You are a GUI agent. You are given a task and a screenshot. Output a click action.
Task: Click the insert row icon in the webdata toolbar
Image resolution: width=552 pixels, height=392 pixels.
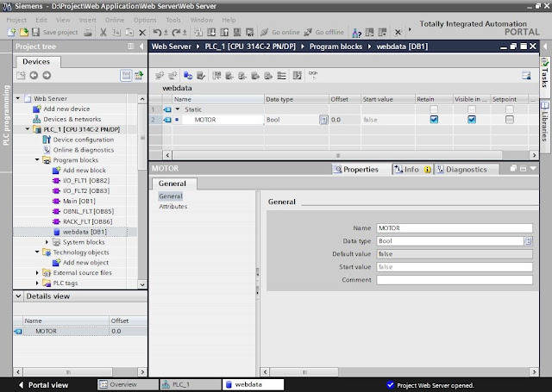(160, 75)
